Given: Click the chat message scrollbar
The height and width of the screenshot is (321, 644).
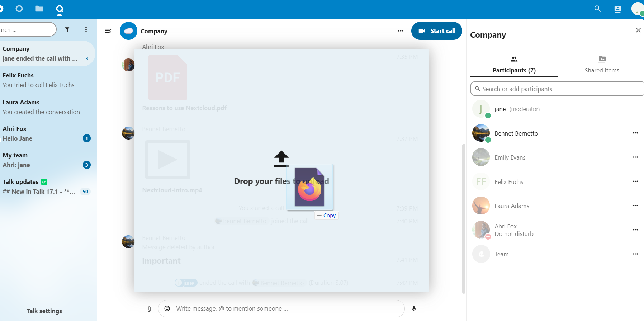Looking at the screenshot, I should point(464,215).
